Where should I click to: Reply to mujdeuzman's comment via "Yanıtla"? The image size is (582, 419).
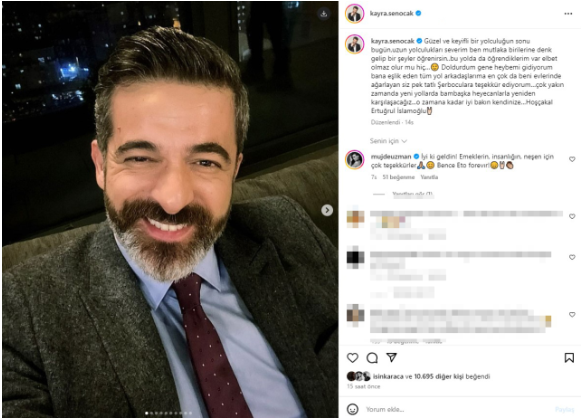pyautogui.click(x=429, y=177)
